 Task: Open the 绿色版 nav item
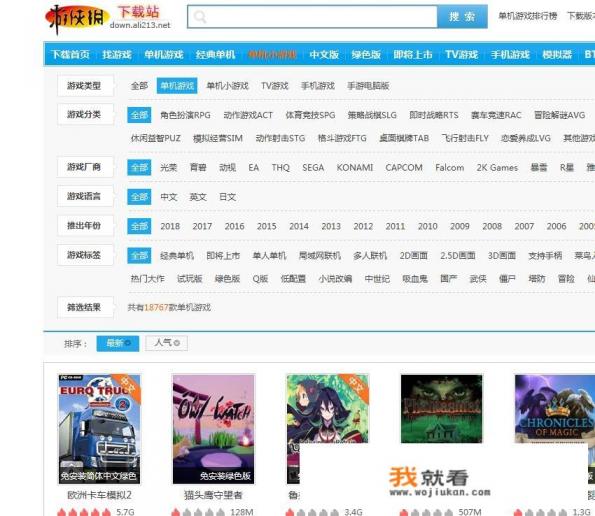pos(366,55)
